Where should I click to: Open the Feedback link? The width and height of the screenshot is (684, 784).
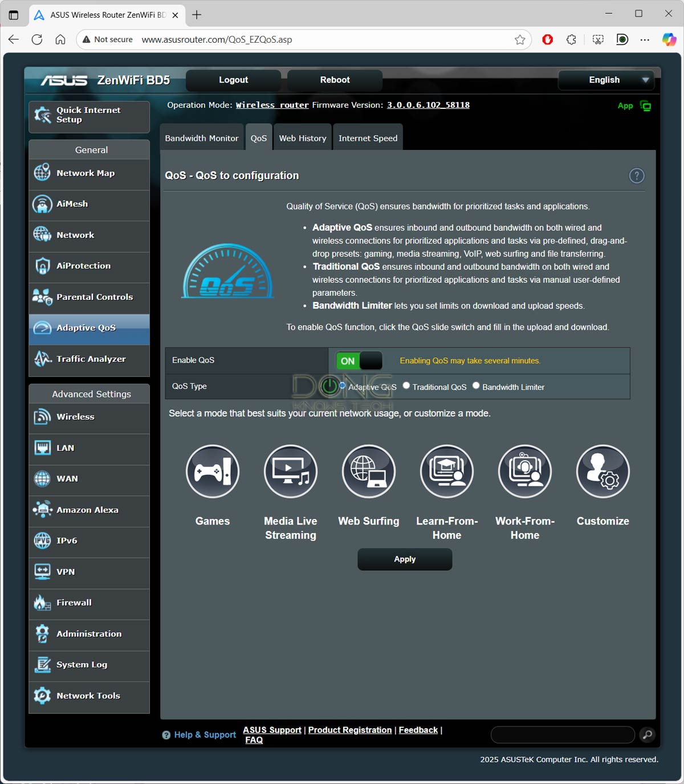[418, 730]
